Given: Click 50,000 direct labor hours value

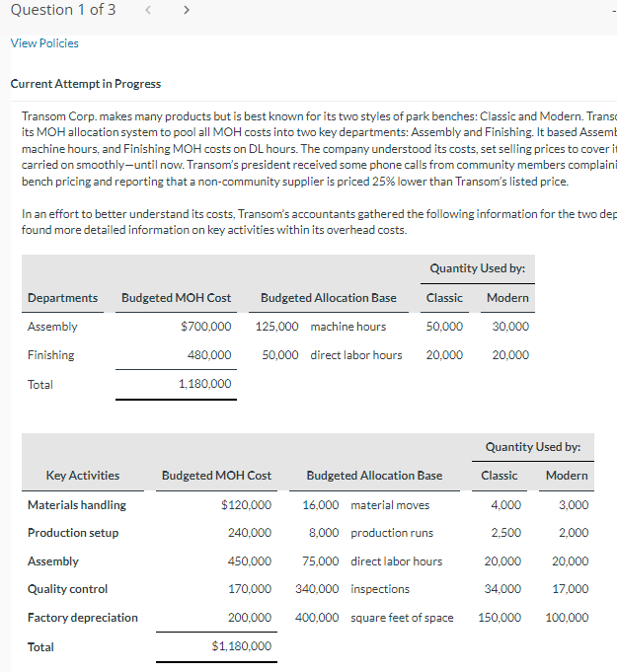Looking at the screenshot, I should [x=280, y=355].
